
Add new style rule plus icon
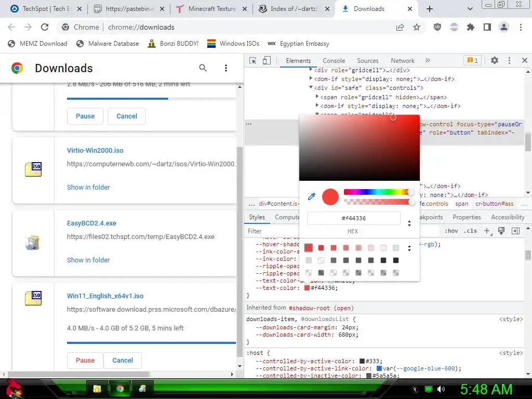pos(487,231)
